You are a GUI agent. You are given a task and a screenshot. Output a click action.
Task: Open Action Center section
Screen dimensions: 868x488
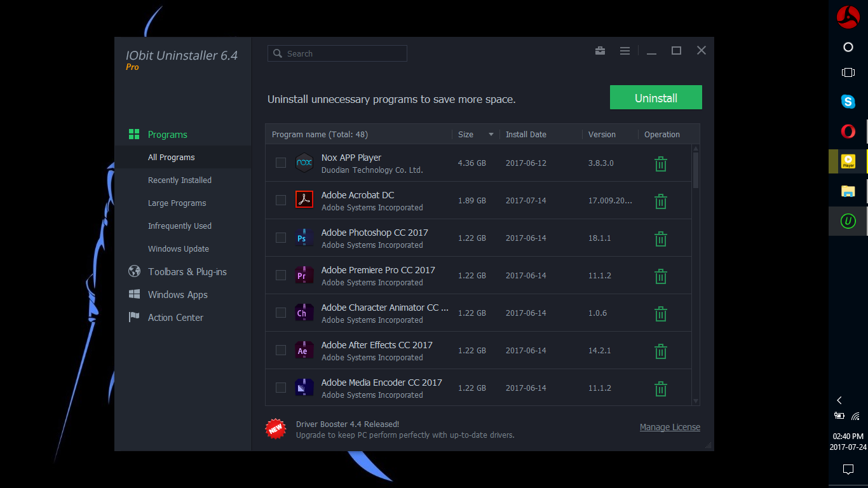click(x=175, y=317)
